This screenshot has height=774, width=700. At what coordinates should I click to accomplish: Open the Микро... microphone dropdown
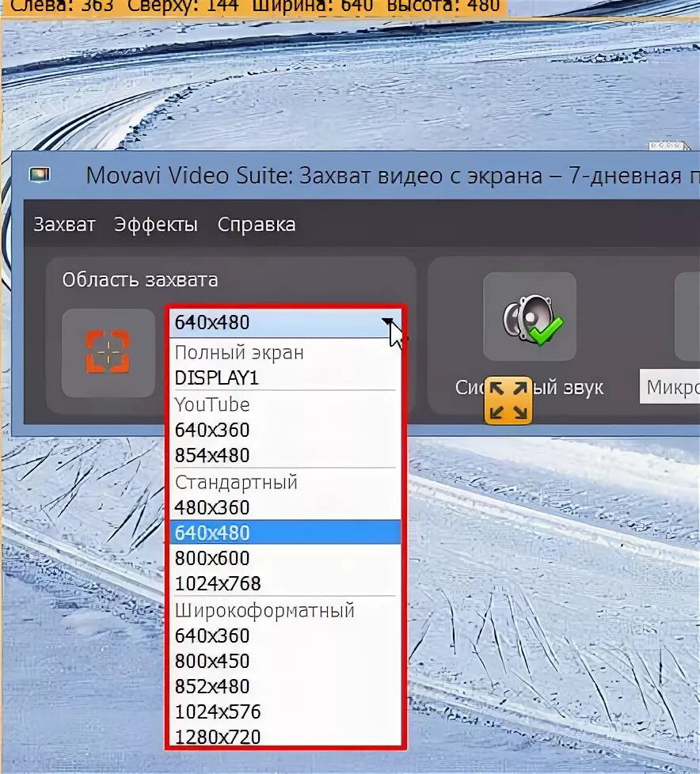click(x=669, y=387)
